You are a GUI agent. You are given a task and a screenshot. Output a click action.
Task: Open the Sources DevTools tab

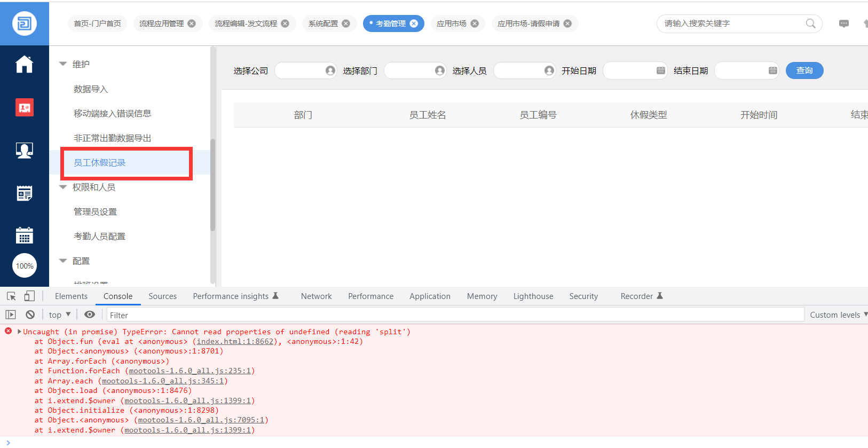point(162,296)
